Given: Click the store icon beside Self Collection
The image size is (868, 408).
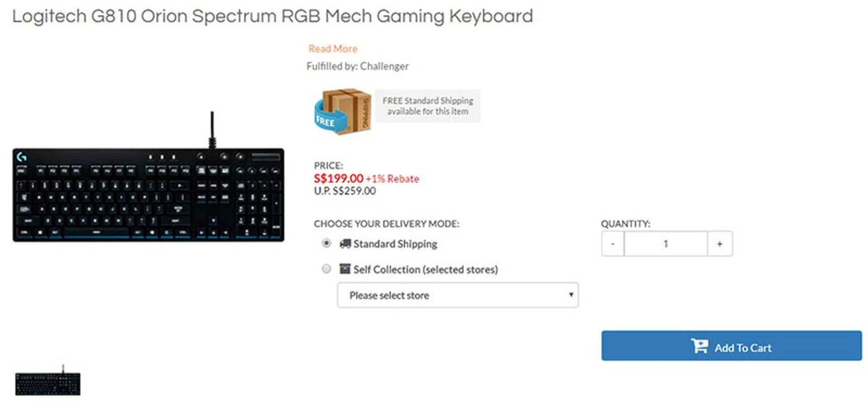Looking at the screenshot, I should 345,269.
